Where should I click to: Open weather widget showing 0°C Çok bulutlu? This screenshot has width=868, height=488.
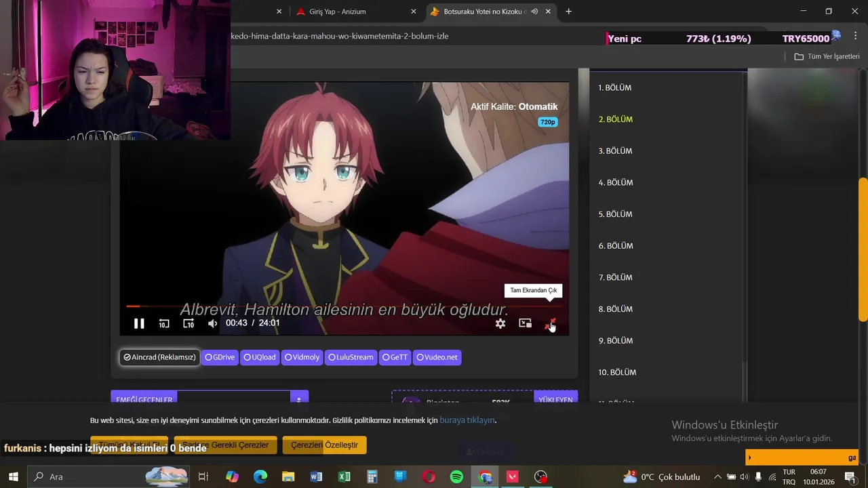point(661,476)
